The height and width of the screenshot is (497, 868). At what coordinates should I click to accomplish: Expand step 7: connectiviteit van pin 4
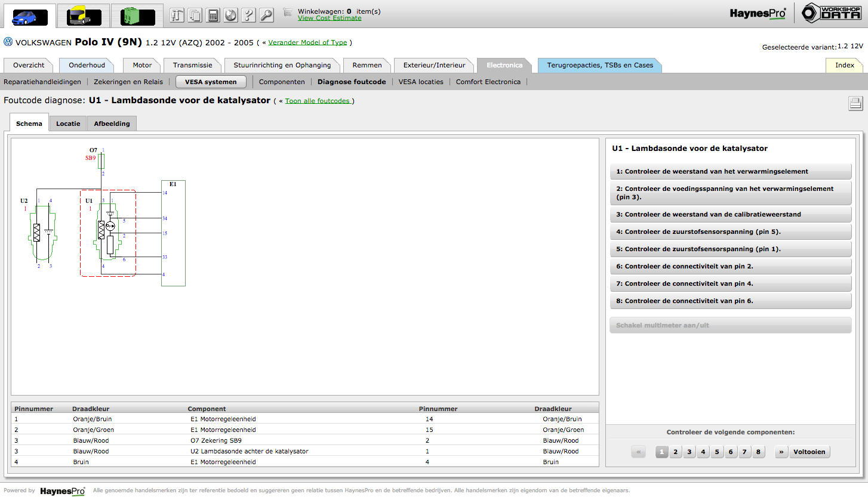730,284
